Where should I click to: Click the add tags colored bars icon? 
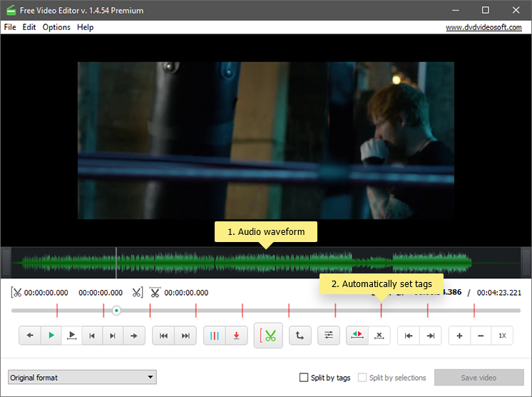215,336
